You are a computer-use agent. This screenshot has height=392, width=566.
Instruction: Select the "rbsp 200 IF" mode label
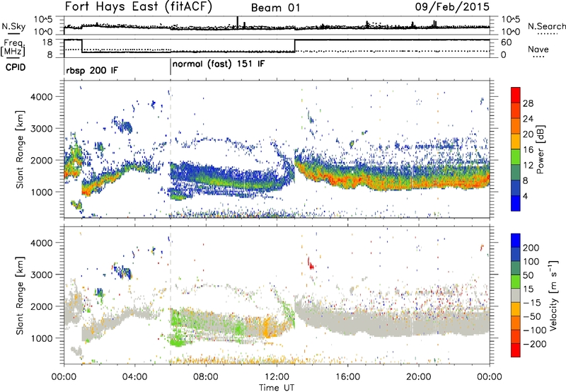coord(92,70)
